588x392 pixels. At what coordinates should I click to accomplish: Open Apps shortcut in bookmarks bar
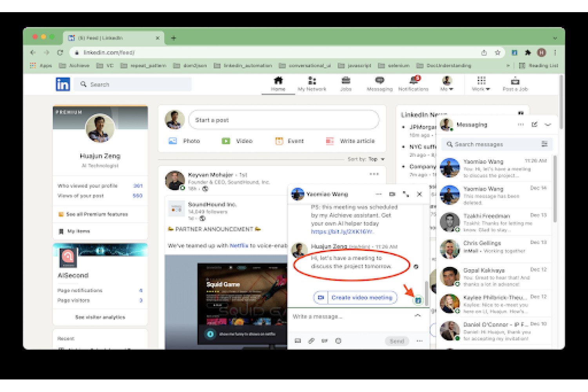(x=41, y=65)
